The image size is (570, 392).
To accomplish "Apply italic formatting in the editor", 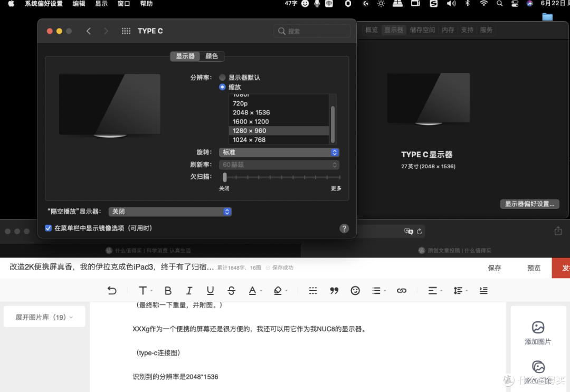I will pos(189,290).
